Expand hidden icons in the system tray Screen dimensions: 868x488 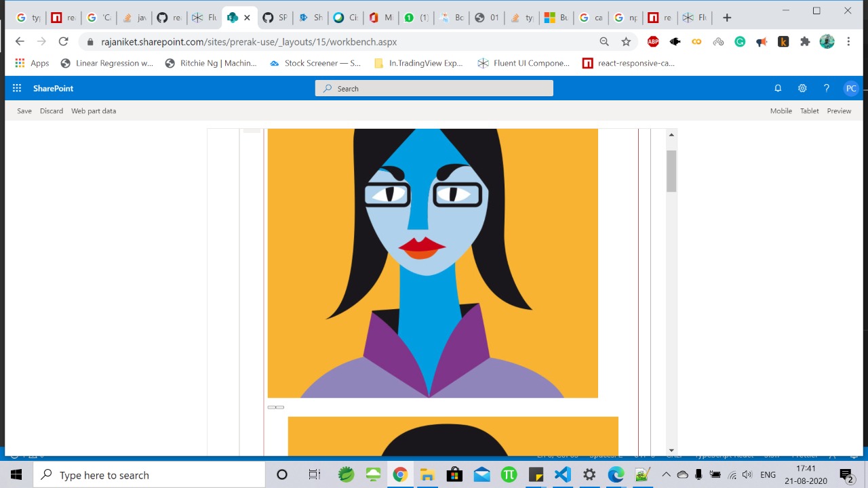coord(666,474)
